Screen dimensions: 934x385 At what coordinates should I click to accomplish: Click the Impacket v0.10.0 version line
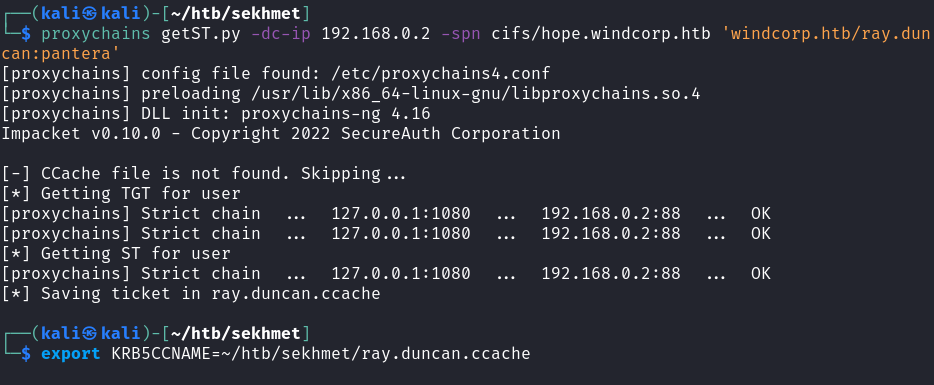point(281,133)
